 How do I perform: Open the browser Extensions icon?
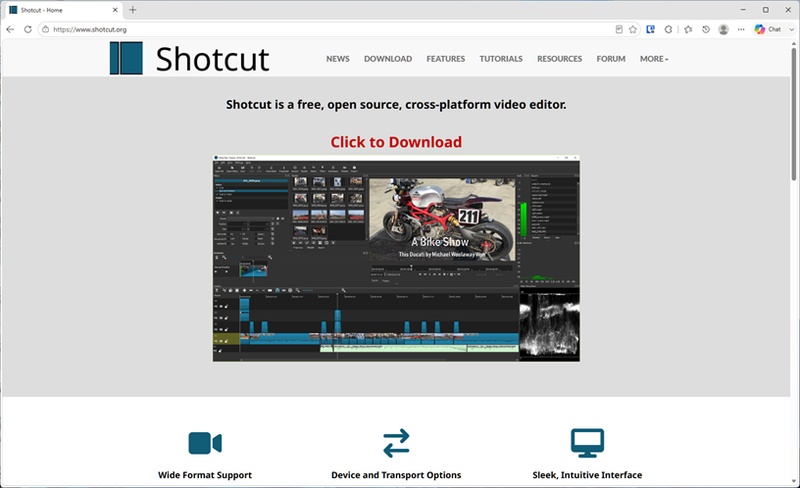668,29
